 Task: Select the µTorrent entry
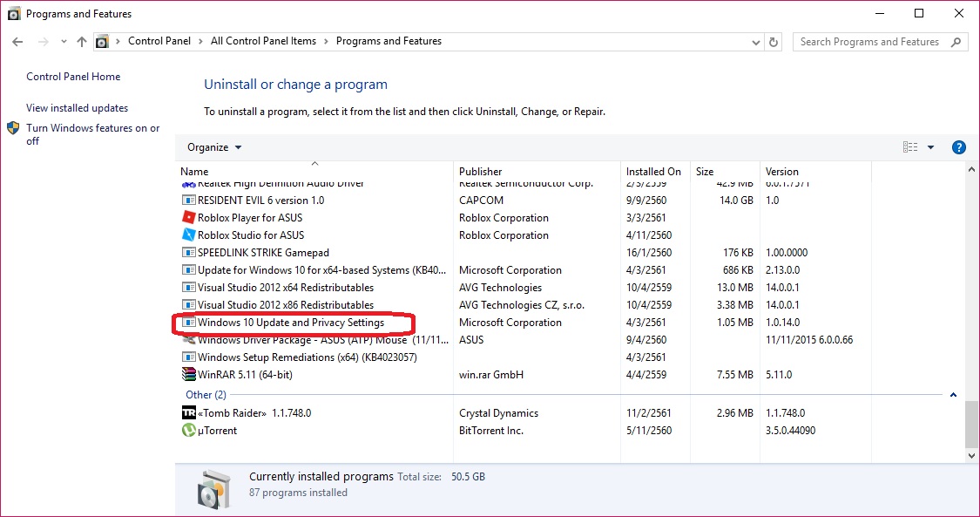coord(218,432)
